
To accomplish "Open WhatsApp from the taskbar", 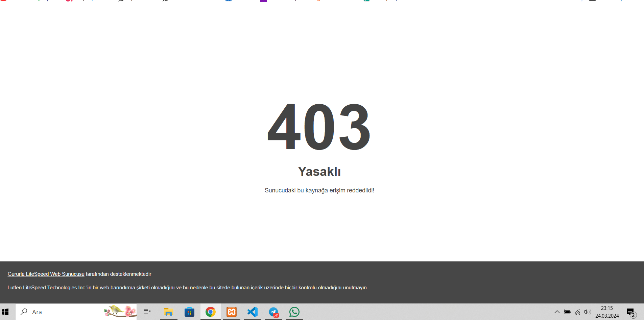I will click(294, 312).
